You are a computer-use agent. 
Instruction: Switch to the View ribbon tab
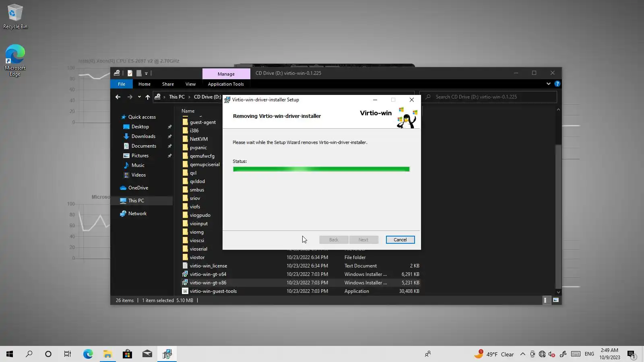click(x=190, y=84)
